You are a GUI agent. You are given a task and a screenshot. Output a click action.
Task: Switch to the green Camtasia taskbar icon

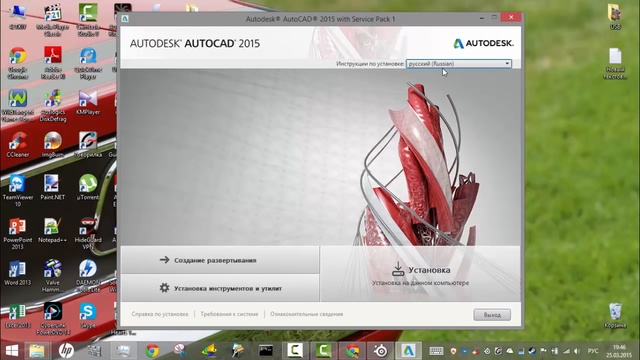point(323,351)
